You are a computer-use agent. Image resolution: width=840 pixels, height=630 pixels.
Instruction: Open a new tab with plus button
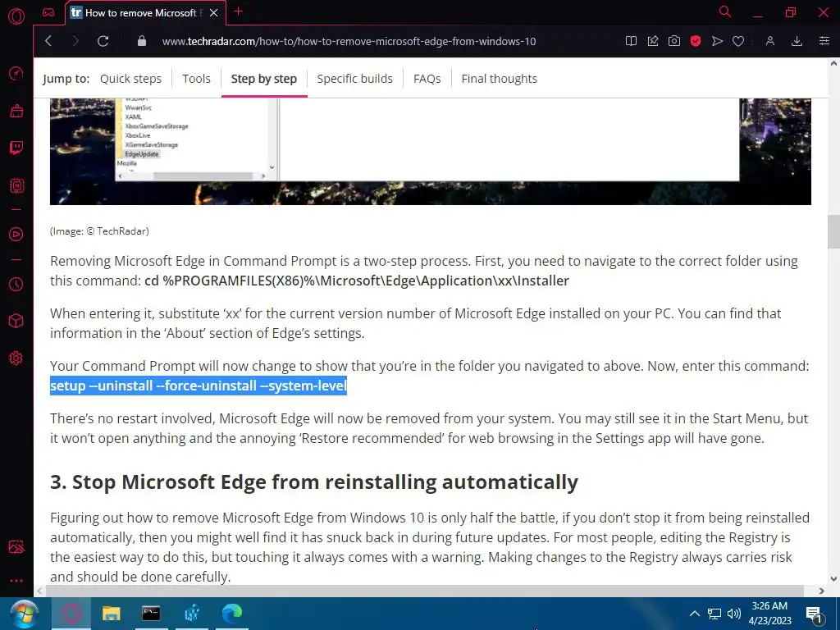point(239,11)
